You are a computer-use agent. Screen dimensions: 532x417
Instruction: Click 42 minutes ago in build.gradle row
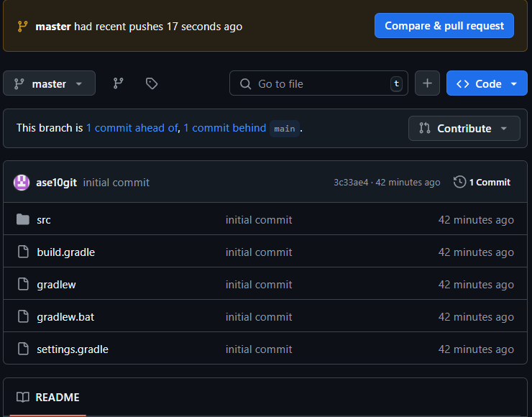click(x=476, y=252)
